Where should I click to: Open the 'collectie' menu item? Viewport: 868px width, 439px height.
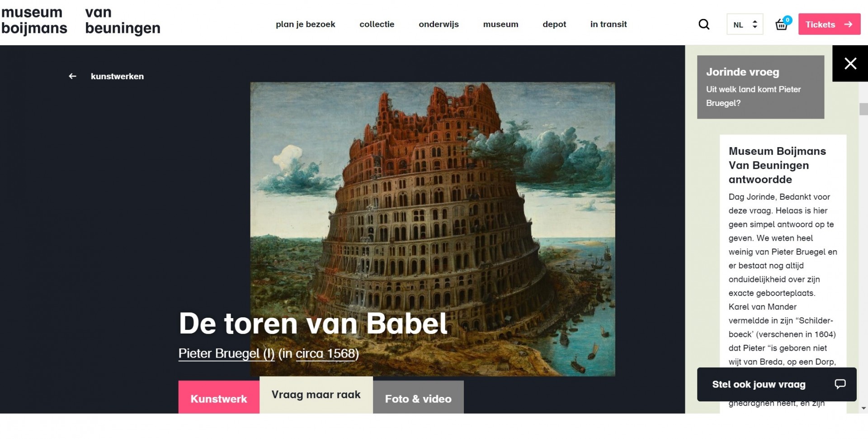click(x=377, y=24)
